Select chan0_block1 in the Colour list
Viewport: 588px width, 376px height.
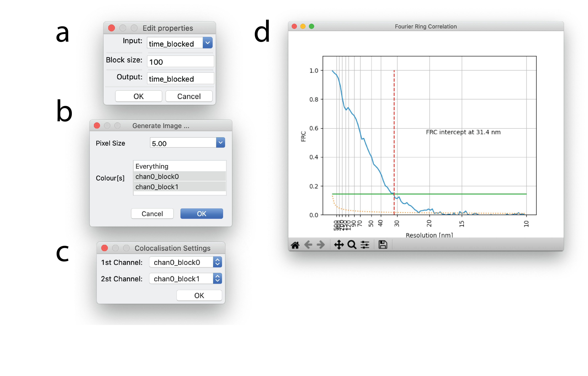tap(180, 187)
